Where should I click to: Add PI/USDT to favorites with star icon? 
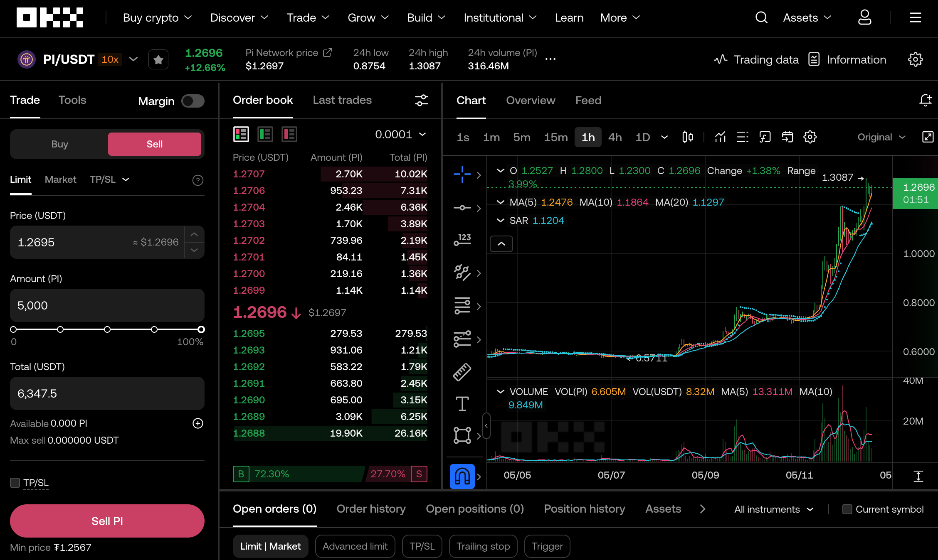tap(158, 60)
